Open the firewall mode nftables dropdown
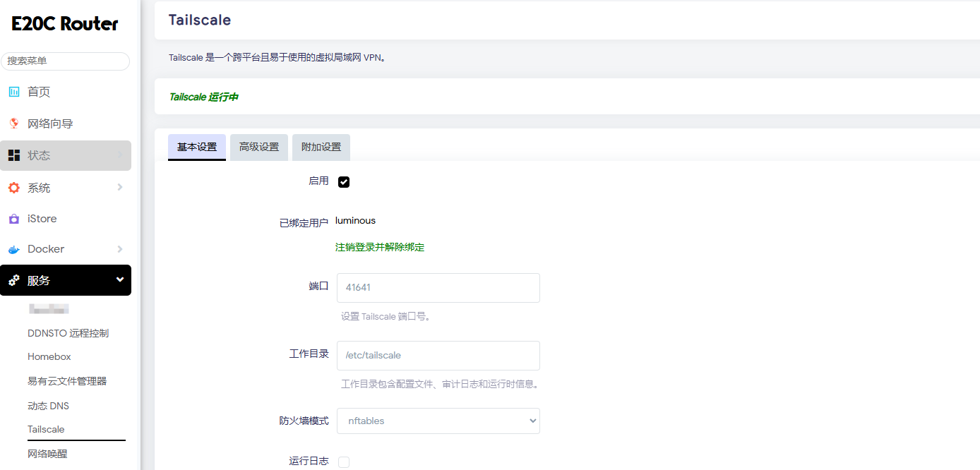980x470 pixels. [x=438, y=421]
